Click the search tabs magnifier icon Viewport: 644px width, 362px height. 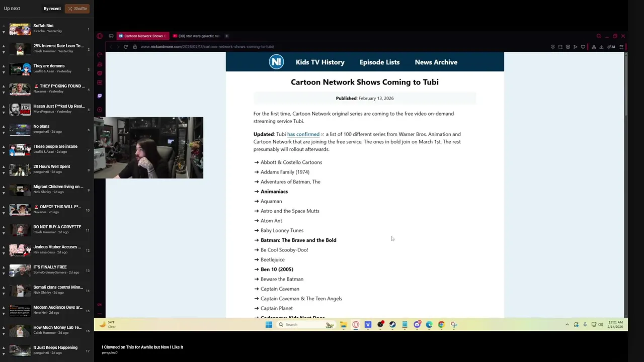pos(599,36)
